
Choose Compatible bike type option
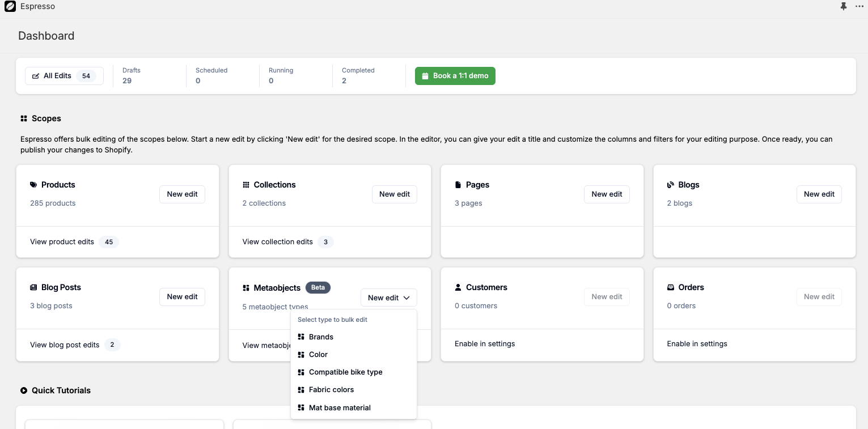(345, 372)
